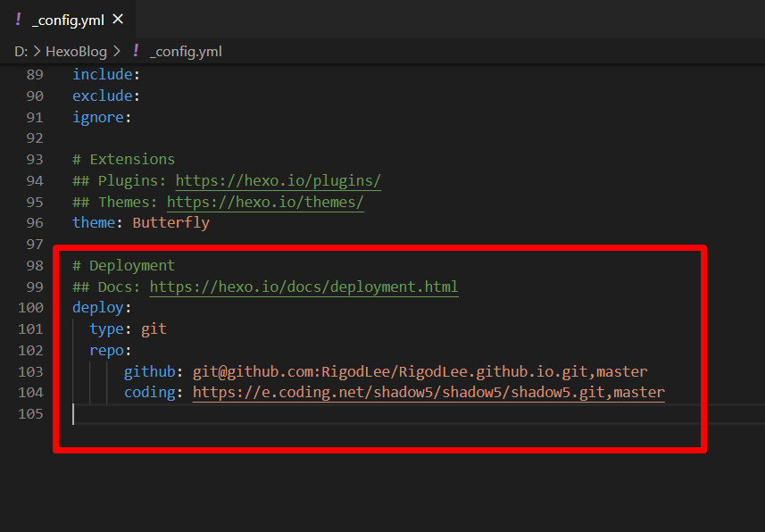Open the D: breadcrumb segment
The image size is (765, 532).
(x=21, y=51)
